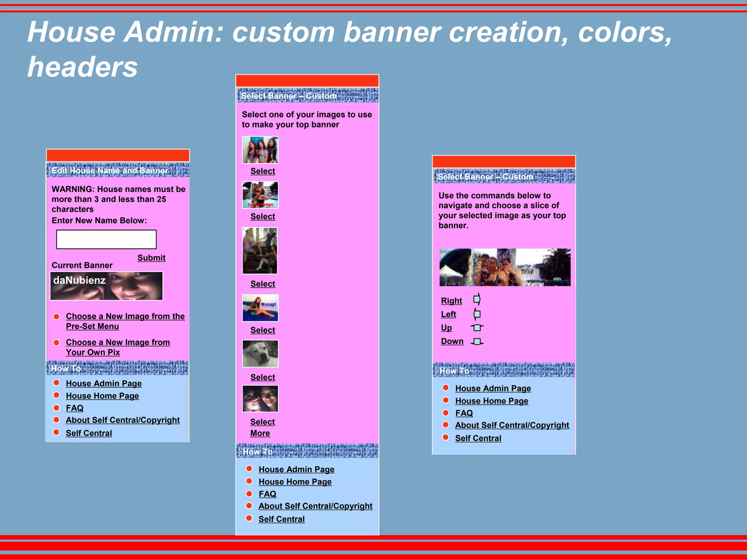Click the up arrow navigation icon
Viewport: 747px width, 560px height.
(x=477, y=328)
